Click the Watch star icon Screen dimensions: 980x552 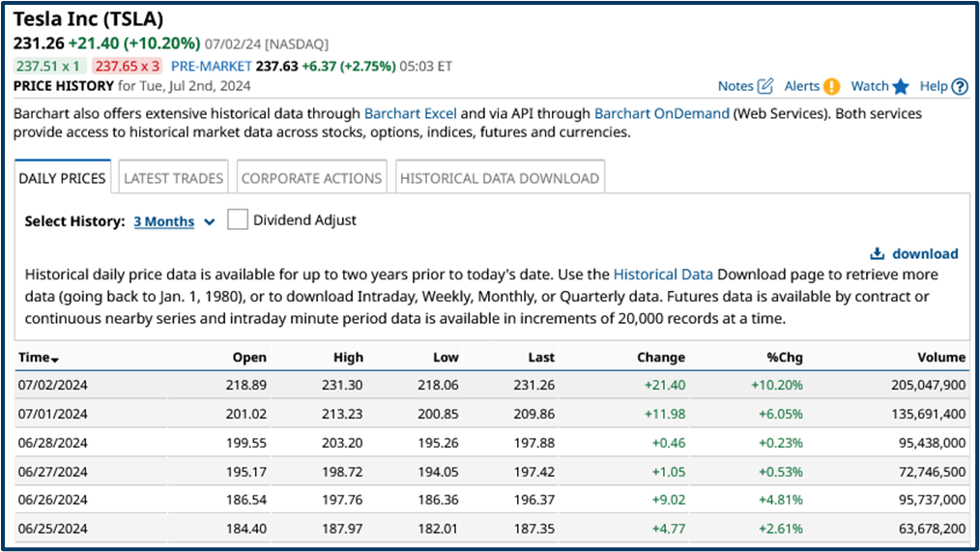[901, 86]
